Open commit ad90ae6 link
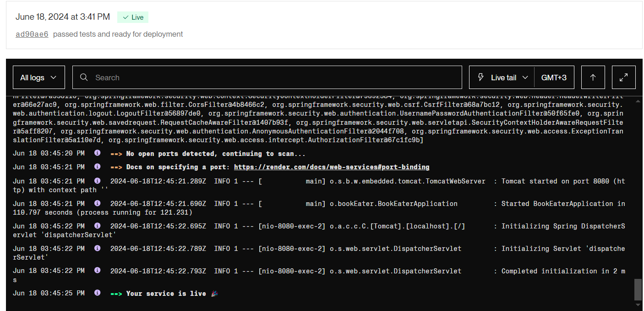 [x=32, y=34]
